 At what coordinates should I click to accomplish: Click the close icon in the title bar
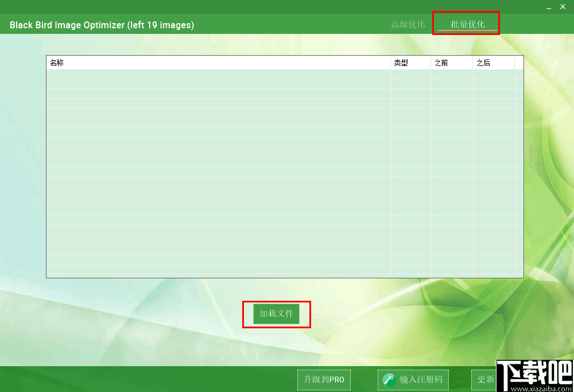pyautogui.click(x=563, y=6)
